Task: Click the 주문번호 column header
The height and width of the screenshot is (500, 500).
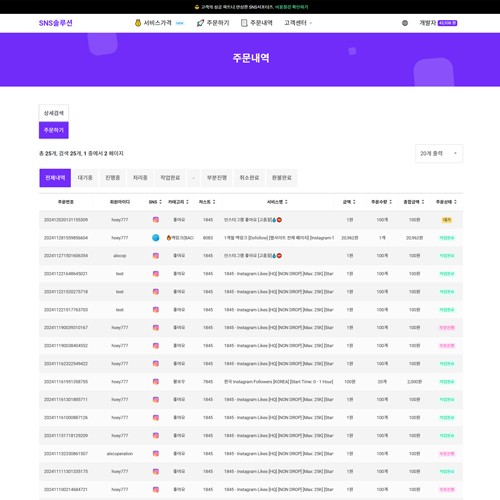Action: (x=66, y=202)
